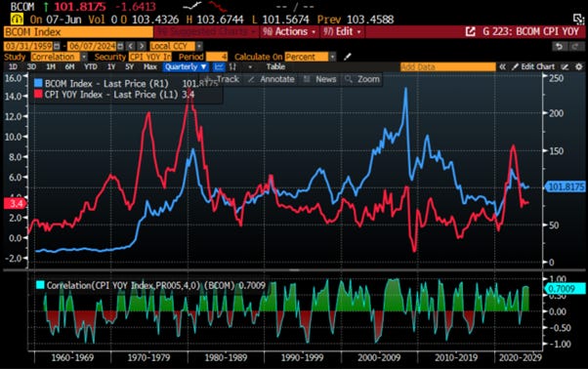Shift date range forward with right arrow
588x369 pixels.
click(x=142, y=47)
